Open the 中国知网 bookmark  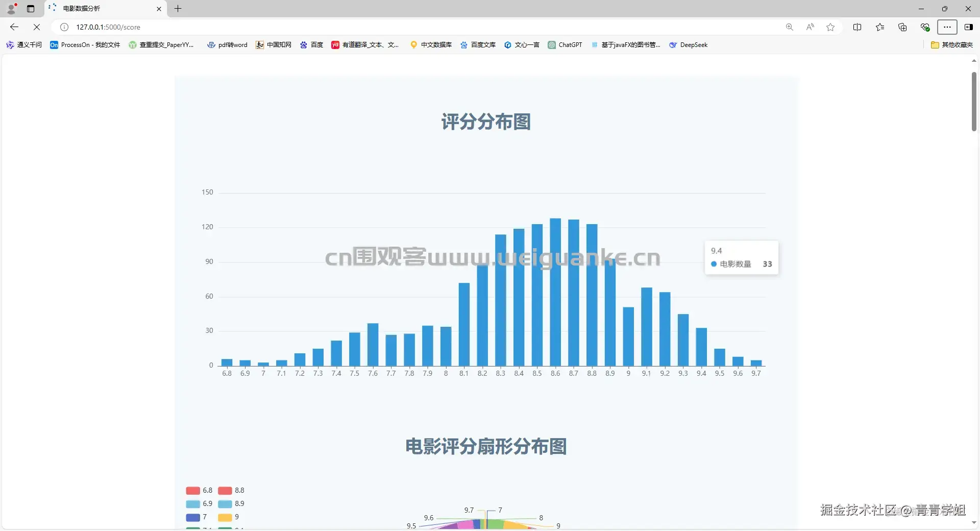click(x=274, y=45)
